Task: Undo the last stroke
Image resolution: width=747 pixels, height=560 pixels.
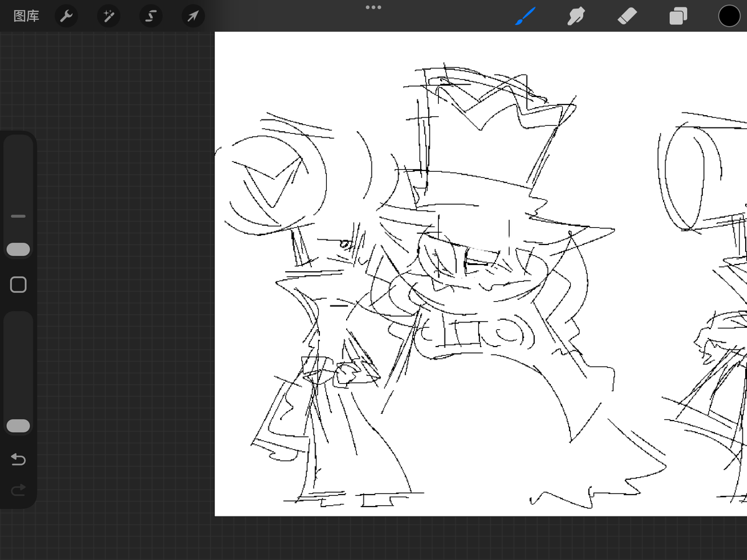Action: point(19,460)
